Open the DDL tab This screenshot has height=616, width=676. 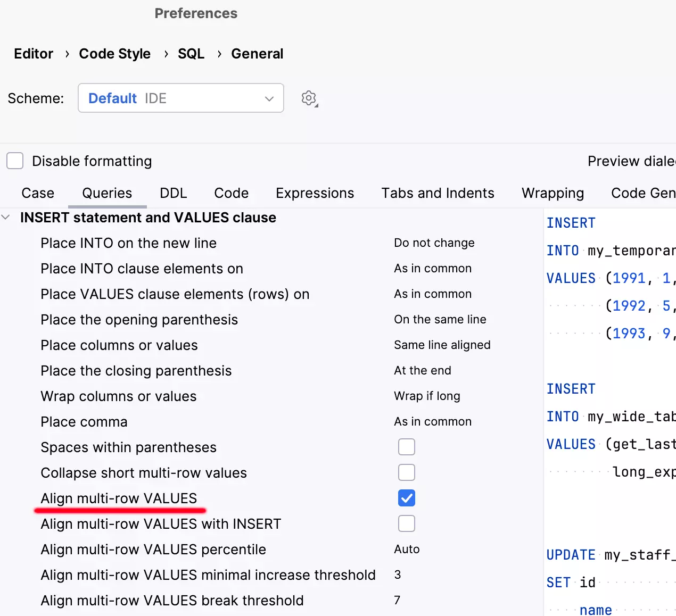coord(173,193)
